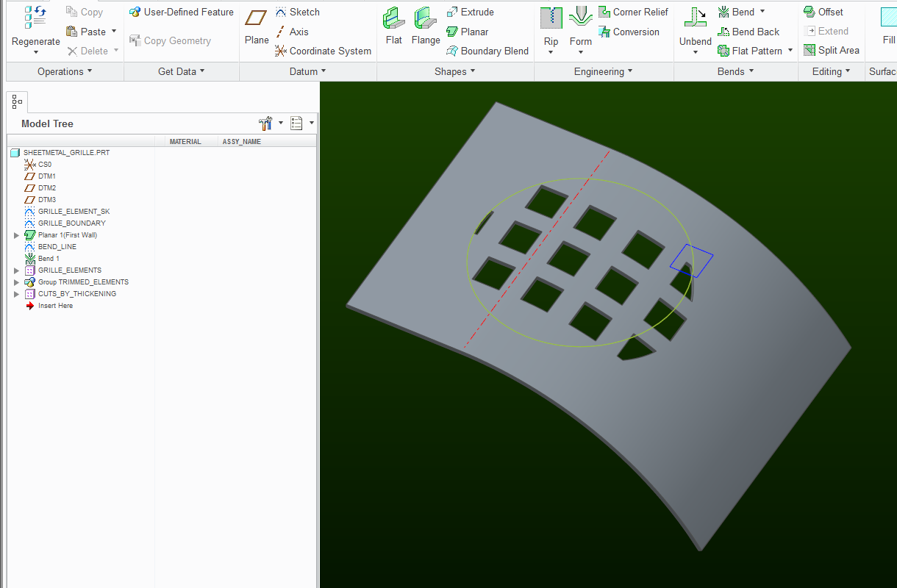Open the Boundary Blend tool

(487, 51)
